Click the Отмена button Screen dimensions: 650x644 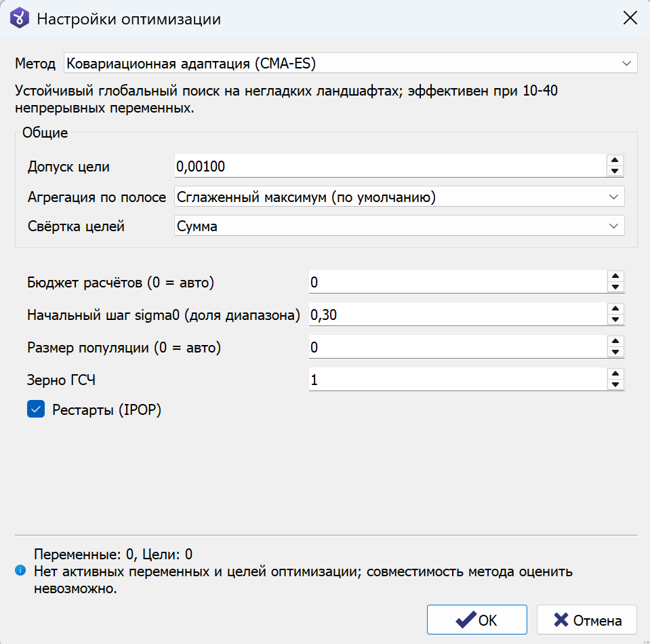586,620
